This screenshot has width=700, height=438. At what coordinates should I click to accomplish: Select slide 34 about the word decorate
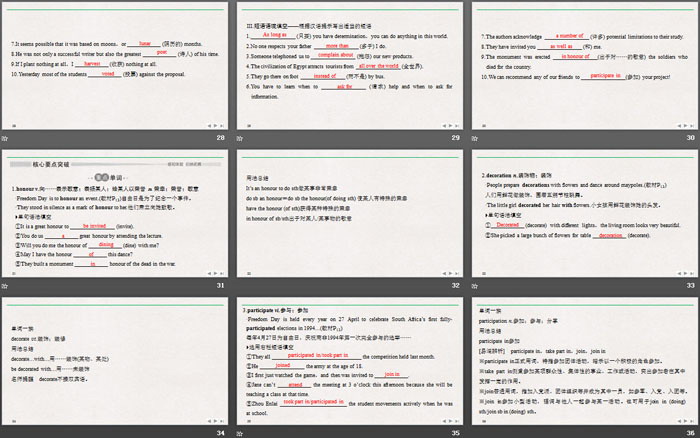point(114,359)
